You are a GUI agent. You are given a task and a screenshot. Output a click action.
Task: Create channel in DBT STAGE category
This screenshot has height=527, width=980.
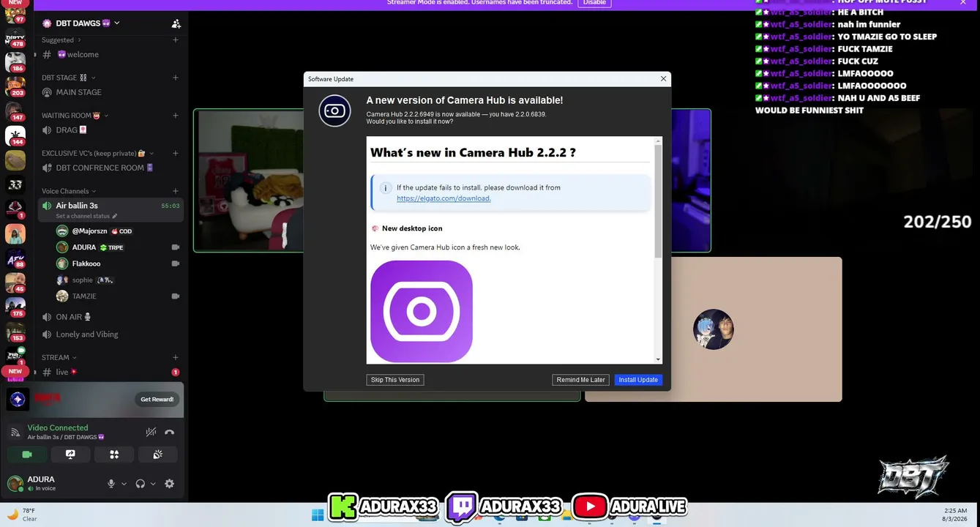click(176, 78)
